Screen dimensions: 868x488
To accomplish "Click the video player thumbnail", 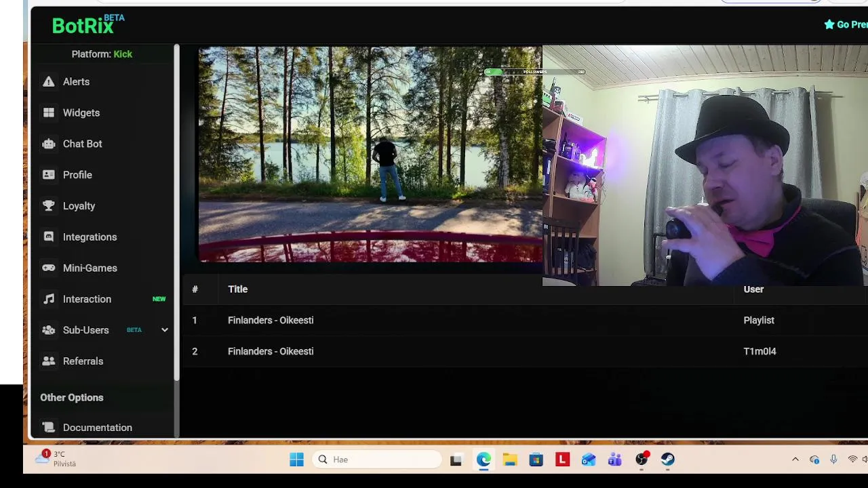I will point(370,154).
